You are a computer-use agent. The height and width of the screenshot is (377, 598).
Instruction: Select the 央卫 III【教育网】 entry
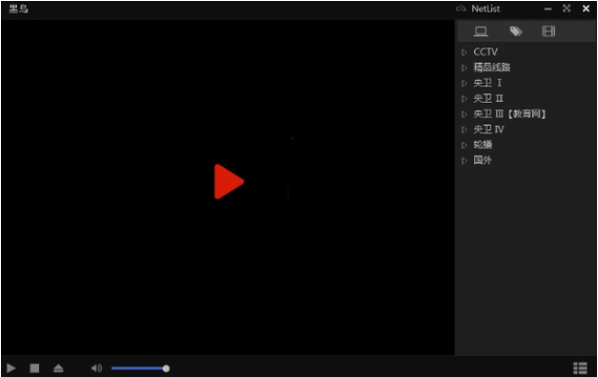[510, 114]
